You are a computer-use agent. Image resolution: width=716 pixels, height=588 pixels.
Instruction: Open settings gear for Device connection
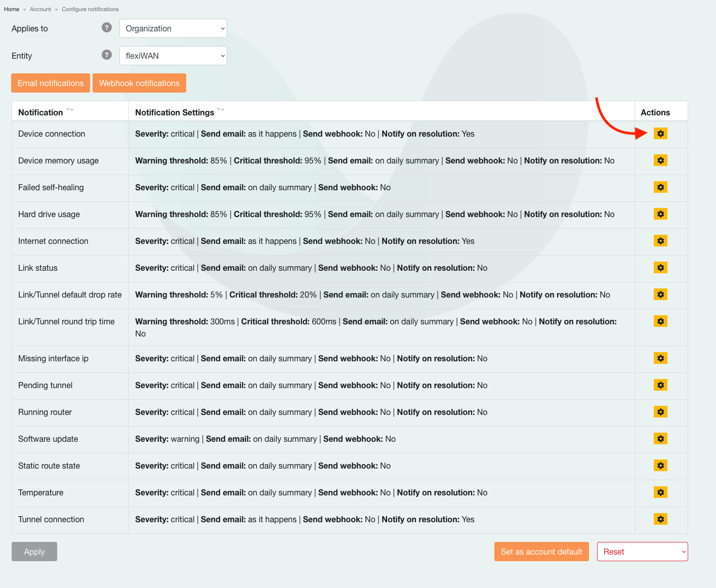(660, 134)
